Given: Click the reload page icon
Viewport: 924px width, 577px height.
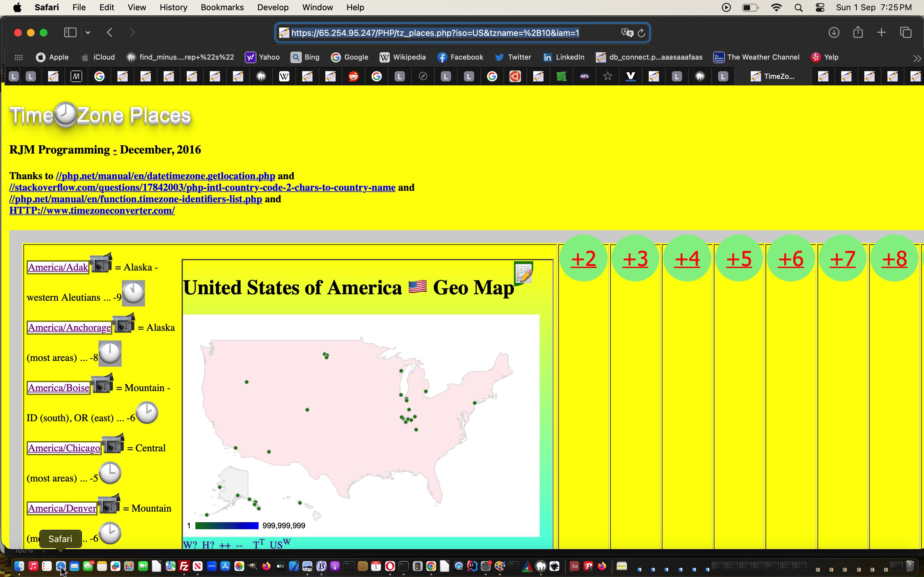Looking at the screenshot, I should pyautogui.click(x=641, y=32).
